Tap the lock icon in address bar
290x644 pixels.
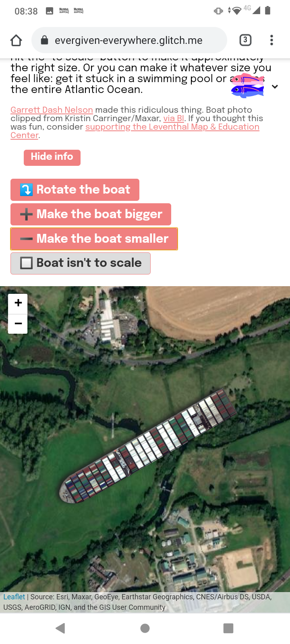pos(45,40)
